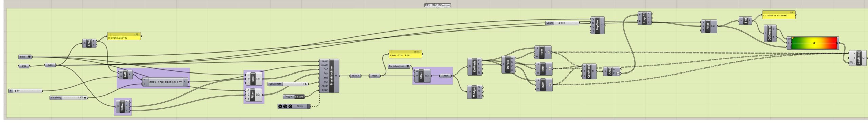Select the MESH MACHINE pristup group label
This screenshot has width=868, height=125.
[x=437, y=5]
